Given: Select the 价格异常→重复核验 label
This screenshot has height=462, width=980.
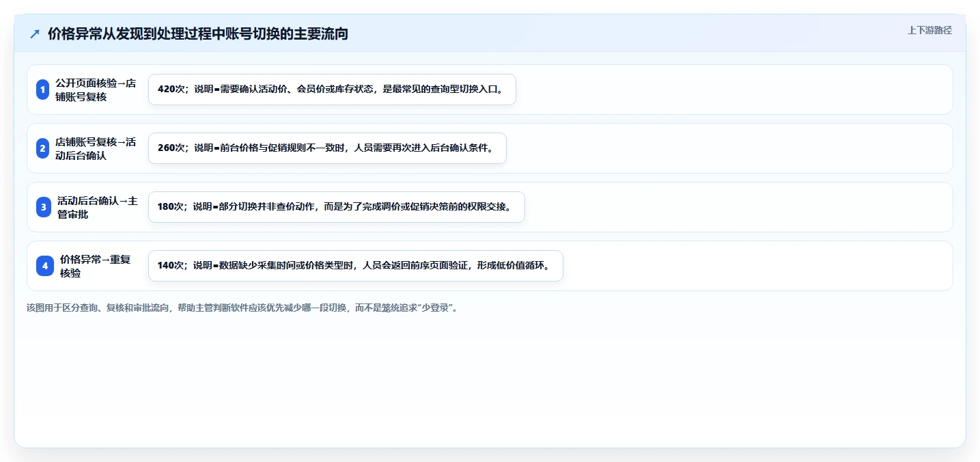Looking at the screenshot, I should pyautogui.click(x=96, y=266).
